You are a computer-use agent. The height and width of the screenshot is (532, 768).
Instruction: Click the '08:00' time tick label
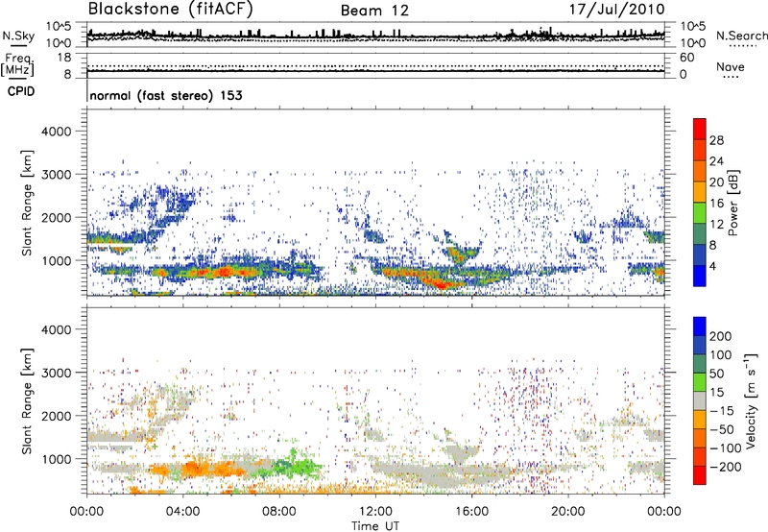tap(279, 512)
